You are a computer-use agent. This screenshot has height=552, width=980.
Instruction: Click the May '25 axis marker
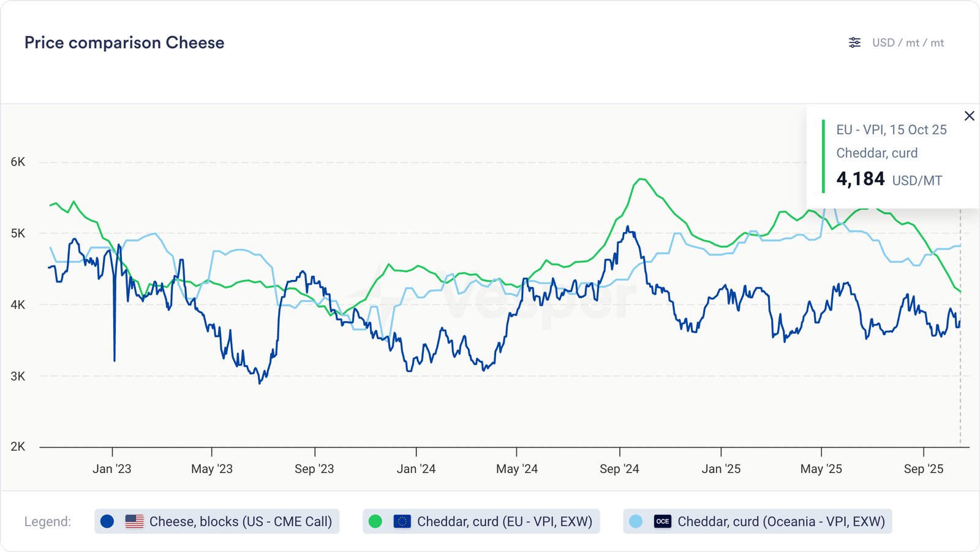pyautogui.click(x=821, y=469)
